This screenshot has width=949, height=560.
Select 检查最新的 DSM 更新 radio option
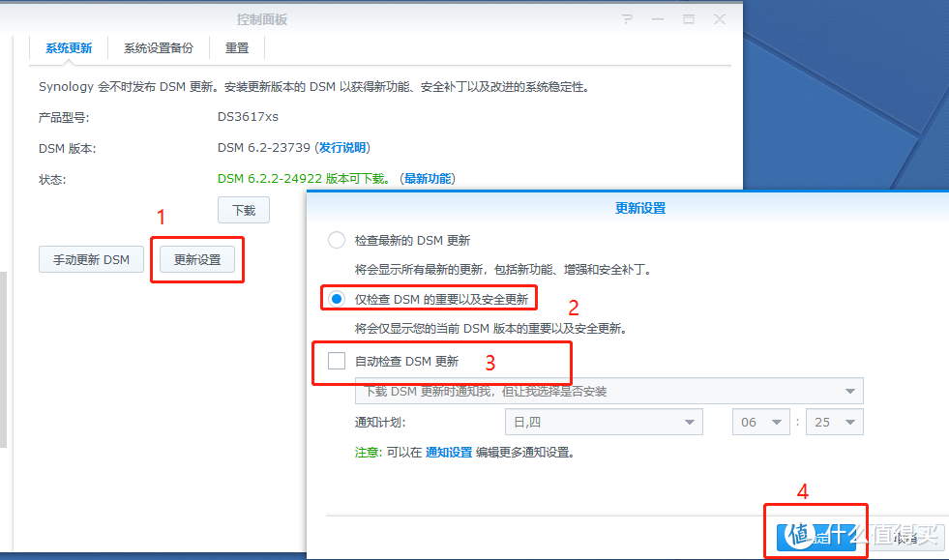tap(337, 240)
